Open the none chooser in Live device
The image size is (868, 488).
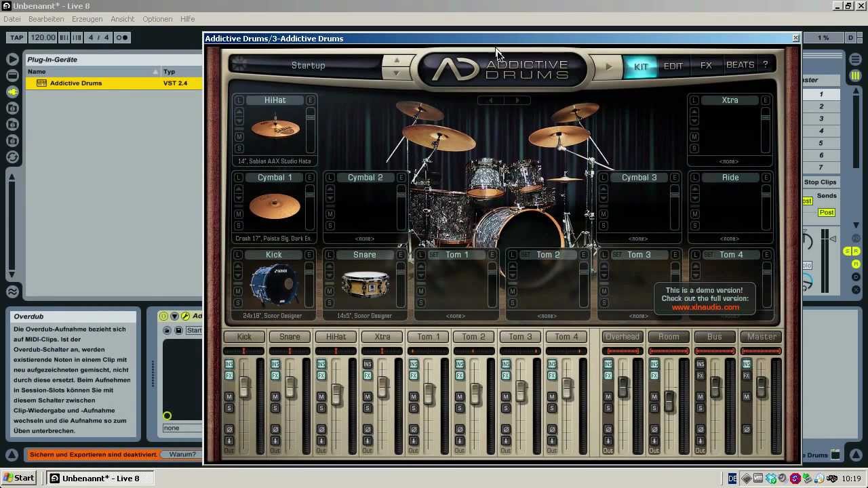182,428
